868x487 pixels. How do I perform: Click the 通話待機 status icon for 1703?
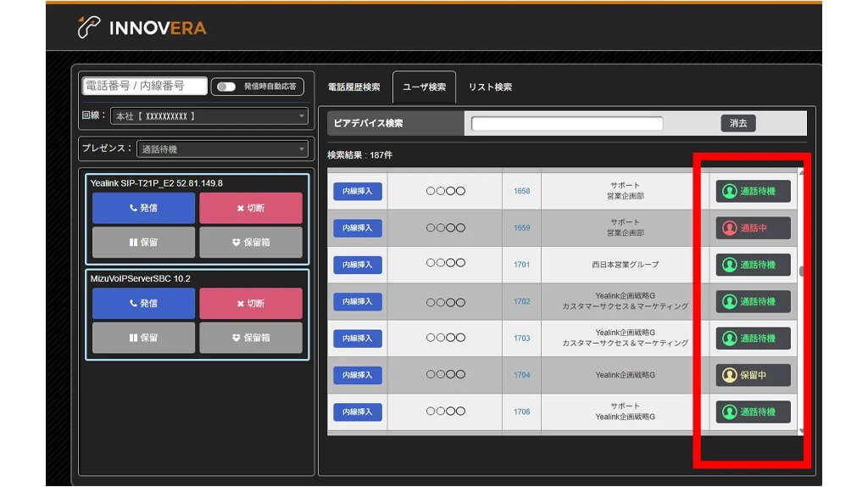click(730, 338)
